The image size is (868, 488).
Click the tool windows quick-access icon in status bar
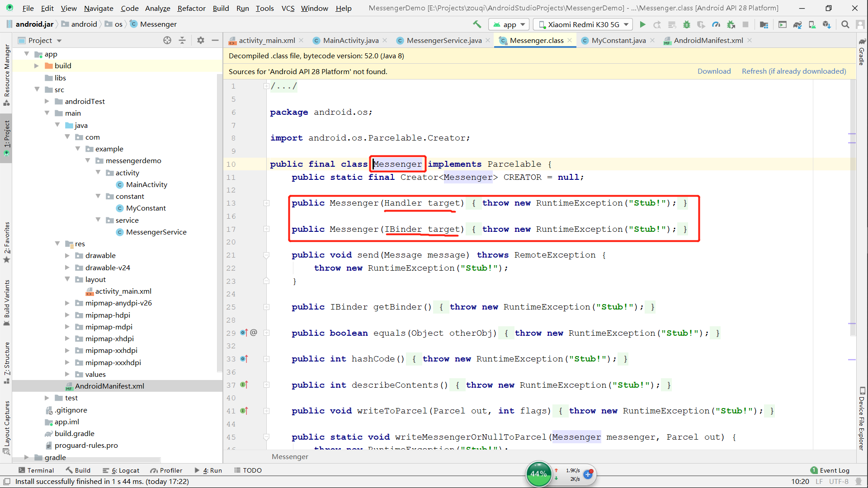pos(6,482)
